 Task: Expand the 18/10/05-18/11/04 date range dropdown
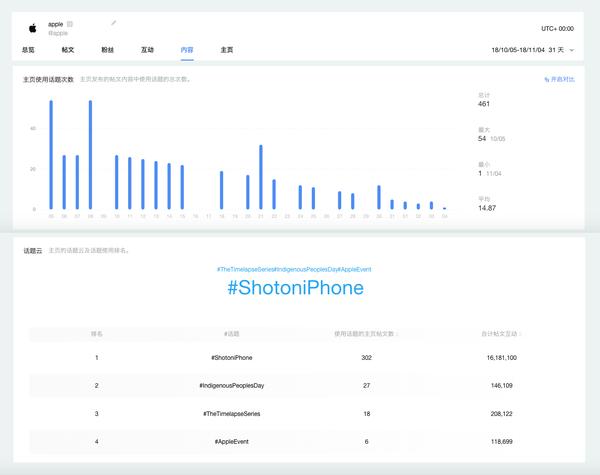[x=533, y=50]
